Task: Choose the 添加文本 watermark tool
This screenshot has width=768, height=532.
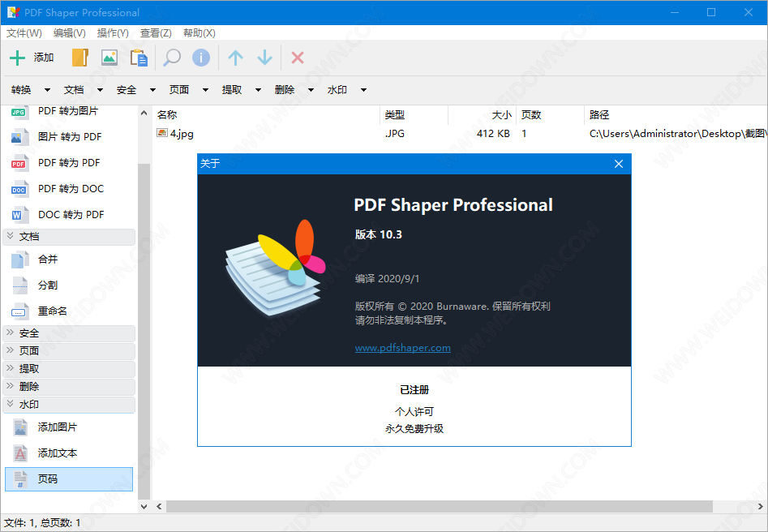Action: click(x=69, y=453)
